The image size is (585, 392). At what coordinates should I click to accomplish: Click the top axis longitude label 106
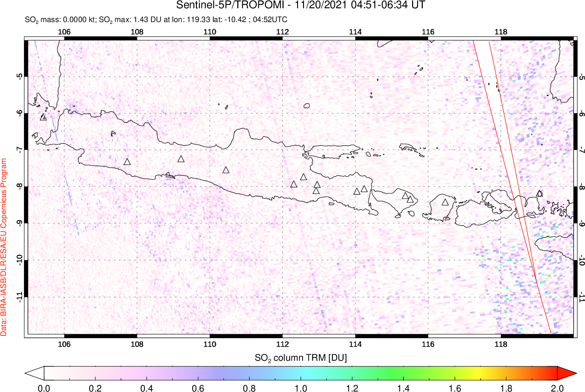coord(64,32)
